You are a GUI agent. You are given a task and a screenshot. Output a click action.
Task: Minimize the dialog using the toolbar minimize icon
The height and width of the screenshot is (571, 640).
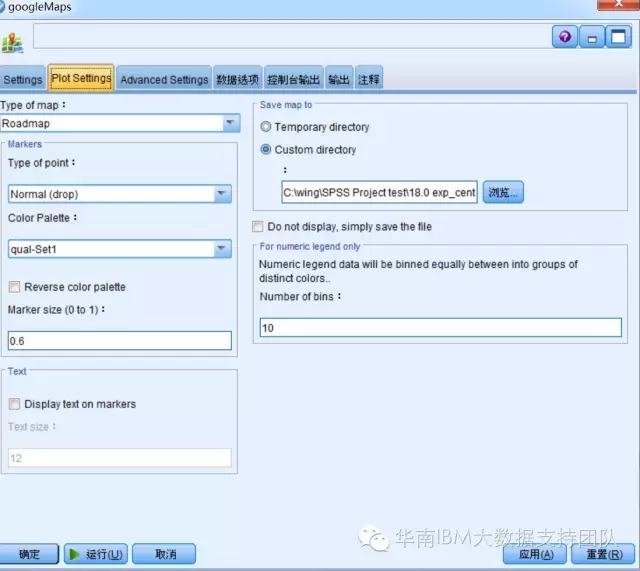[592, 37]
